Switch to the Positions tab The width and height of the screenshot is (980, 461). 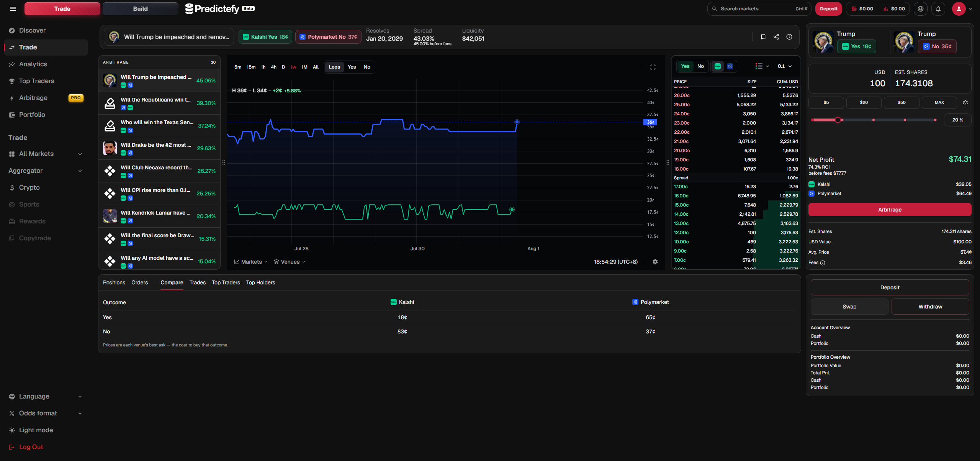coord(114,283)
